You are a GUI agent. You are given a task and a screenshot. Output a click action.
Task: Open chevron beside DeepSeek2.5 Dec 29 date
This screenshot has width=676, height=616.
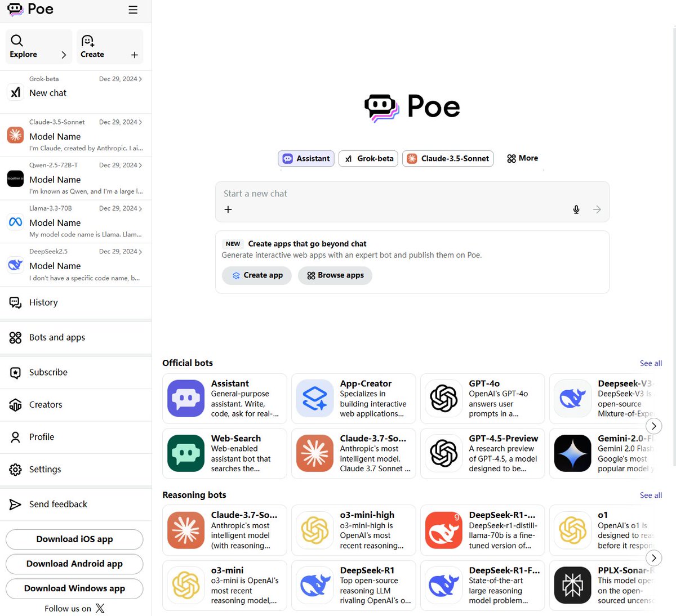pos(140,252)
